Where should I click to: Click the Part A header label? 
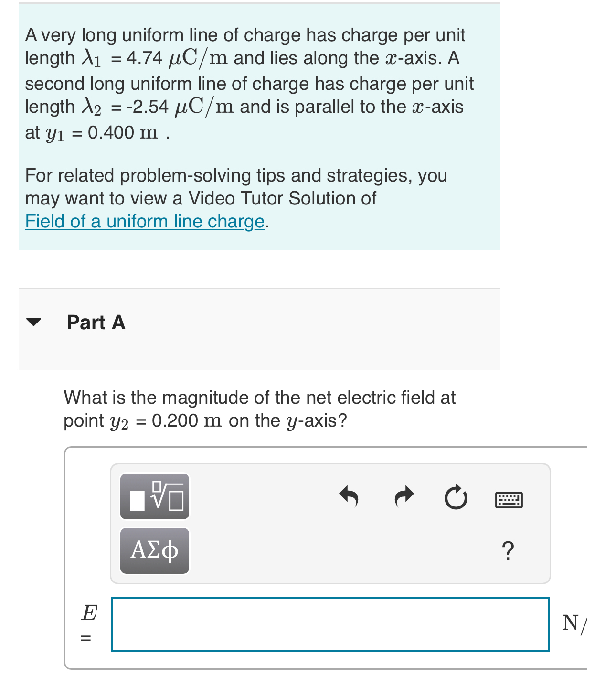click(95, 323)
